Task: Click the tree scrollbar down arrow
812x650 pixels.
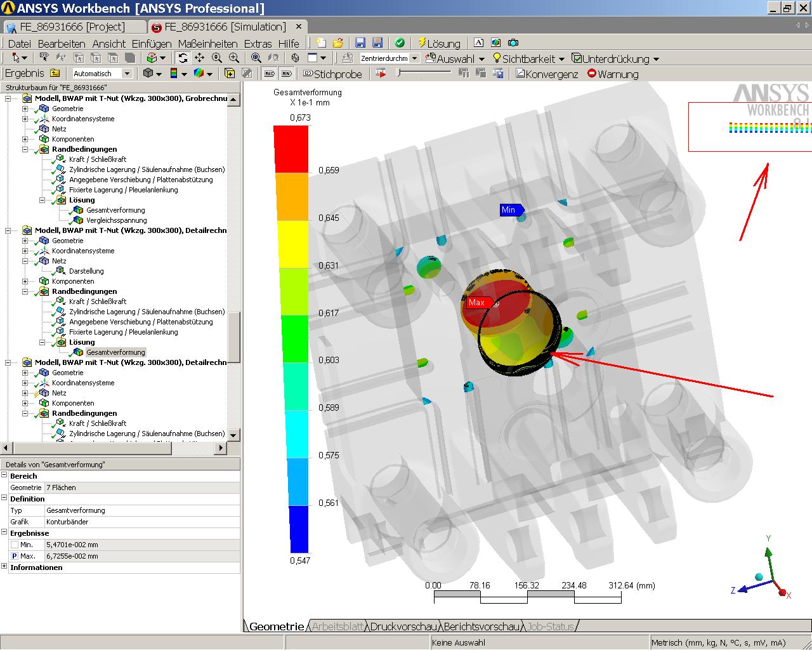Action: click(x=233, y=435)
